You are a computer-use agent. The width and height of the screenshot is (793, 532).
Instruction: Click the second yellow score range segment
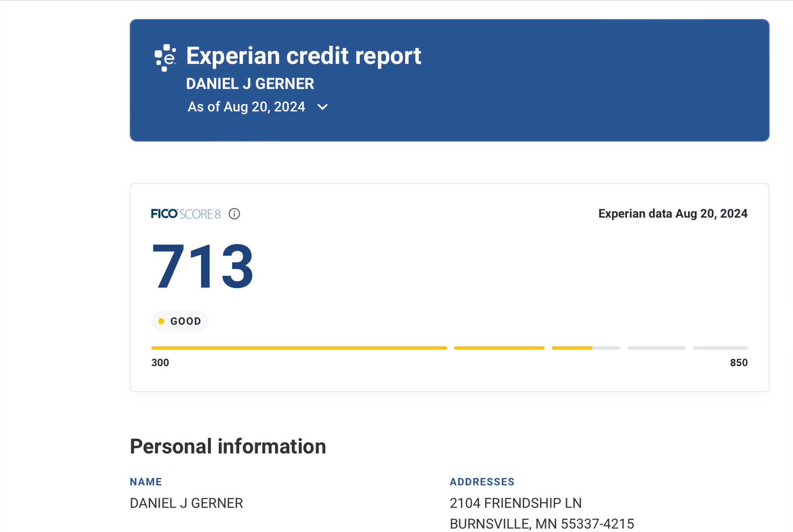click(499, 348)
